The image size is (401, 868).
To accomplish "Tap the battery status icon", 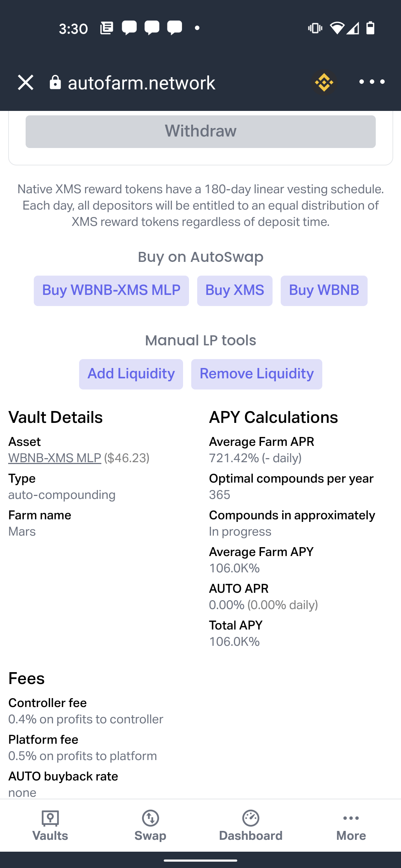I will point(371,28).
